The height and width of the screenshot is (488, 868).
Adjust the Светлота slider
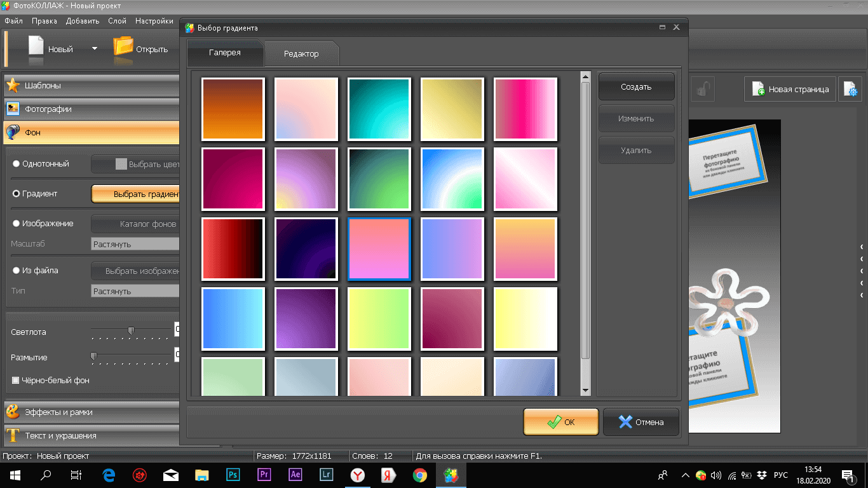coord(131,330)
